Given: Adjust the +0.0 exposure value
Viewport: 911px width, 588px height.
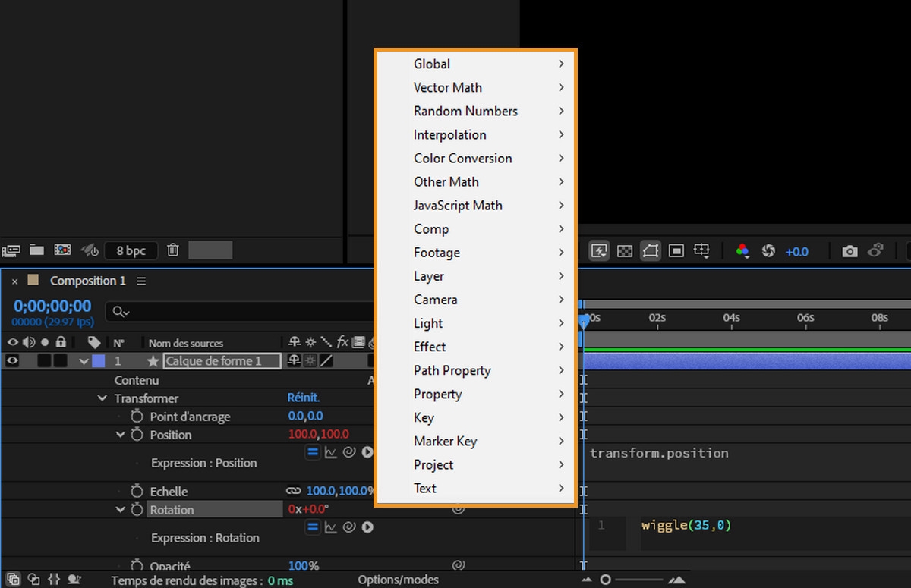Looking at the screenshot, I should [x=797, y=251].
